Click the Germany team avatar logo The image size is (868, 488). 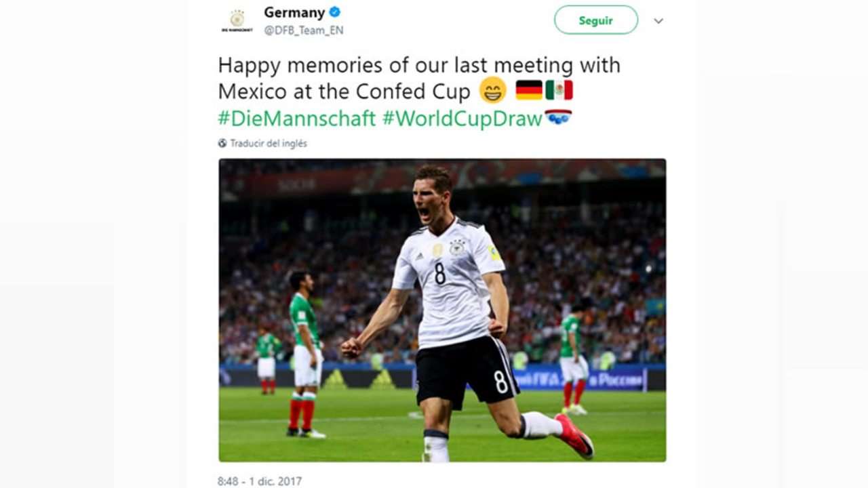pos(237,20)
